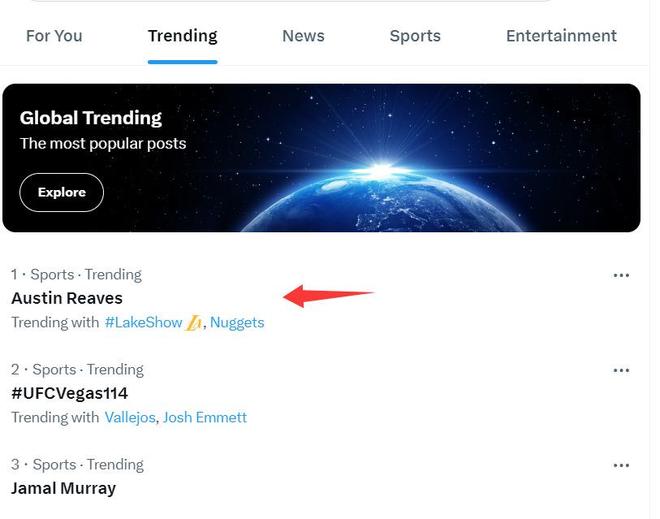Click the Global Trending banner title

click(91, 118)
